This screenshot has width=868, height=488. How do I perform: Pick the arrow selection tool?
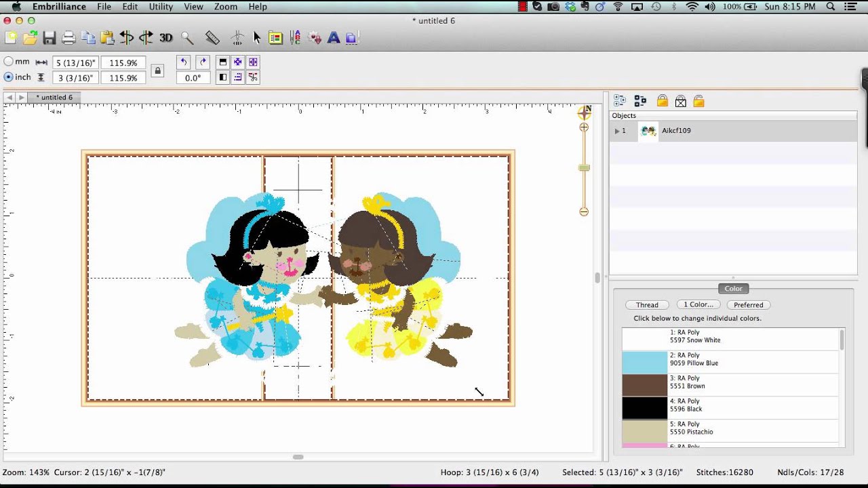click(256, 38)
